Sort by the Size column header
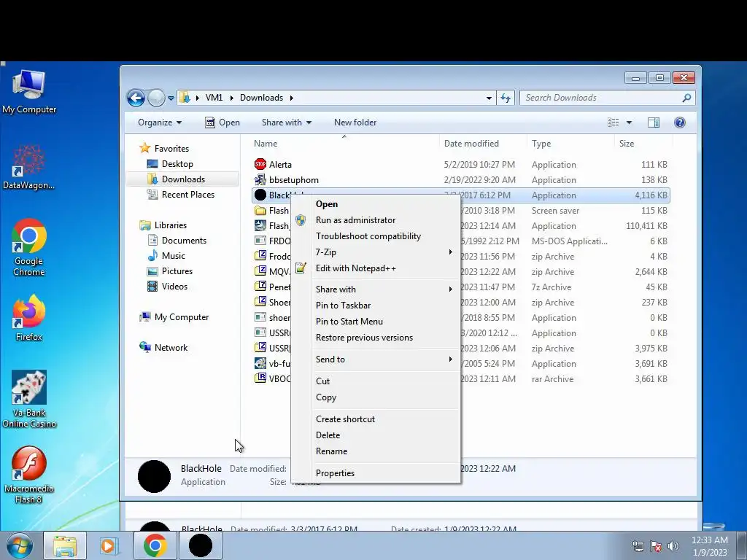The image size is (747, 560). click(643, 144)
